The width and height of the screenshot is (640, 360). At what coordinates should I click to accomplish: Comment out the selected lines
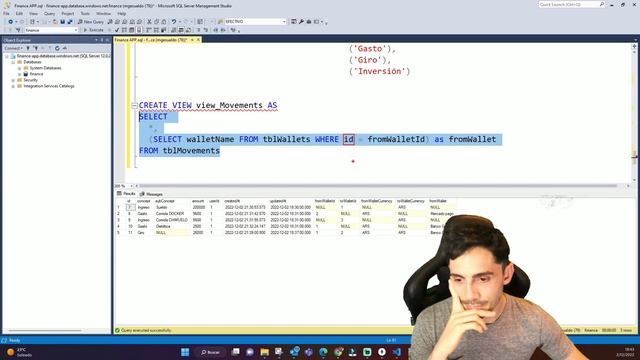click(198, 30)
